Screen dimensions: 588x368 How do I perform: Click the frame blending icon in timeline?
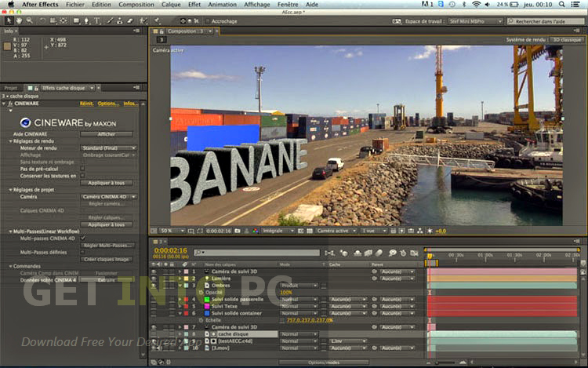368,253
